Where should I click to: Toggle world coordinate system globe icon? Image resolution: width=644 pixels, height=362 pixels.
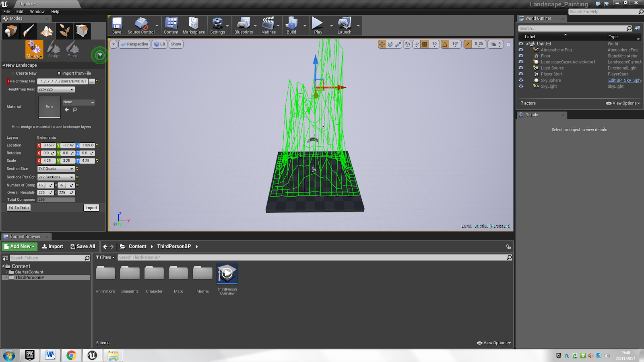click(x=407, y=44)
